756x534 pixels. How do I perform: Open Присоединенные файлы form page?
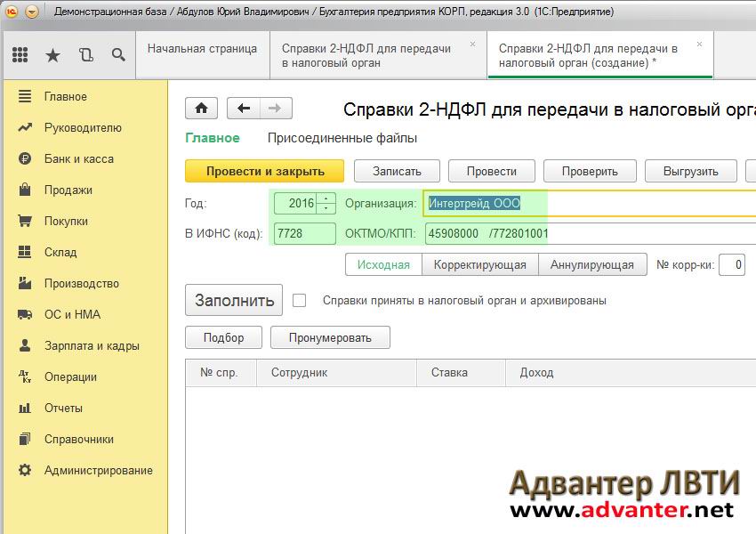[342, 138]
